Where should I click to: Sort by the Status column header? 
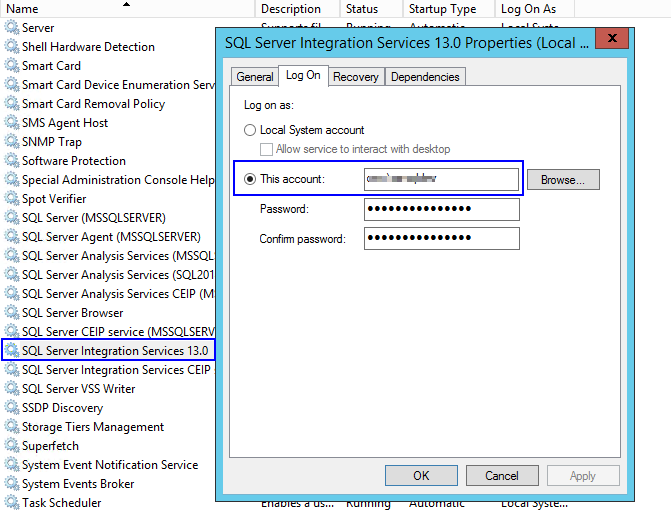pyautogui.click(x=371, y=9)
